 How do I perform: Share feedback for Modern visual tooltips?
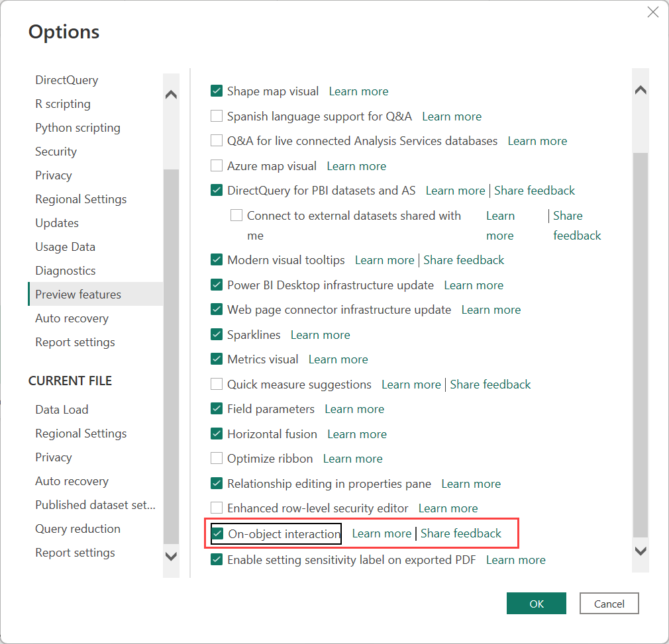click(464, 260)
